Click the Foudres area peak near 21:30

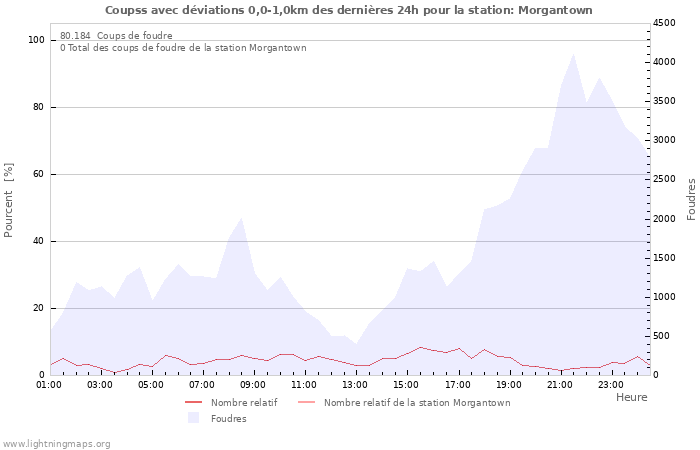pyautogui.click(x=573, y=55)
